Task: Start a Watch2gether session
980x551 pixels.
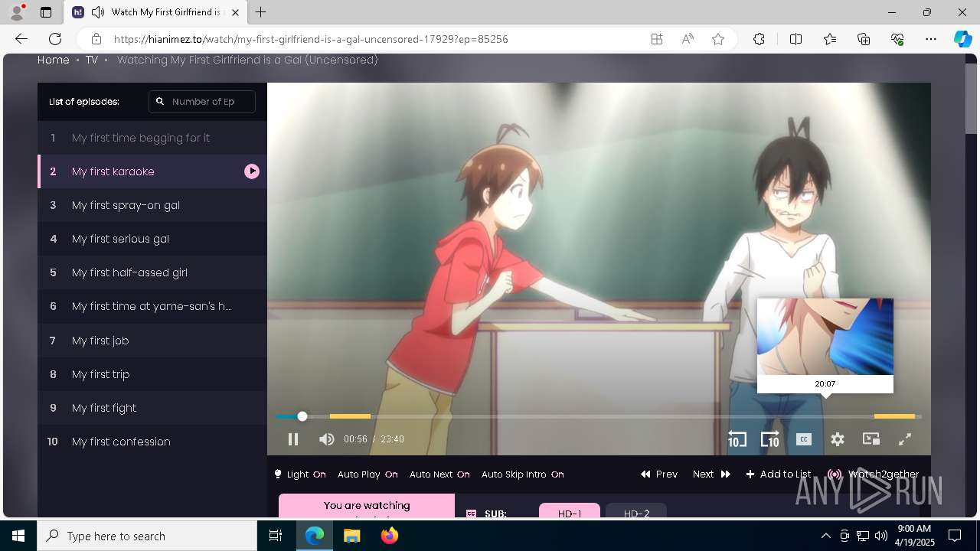Action: click(874, 474)
